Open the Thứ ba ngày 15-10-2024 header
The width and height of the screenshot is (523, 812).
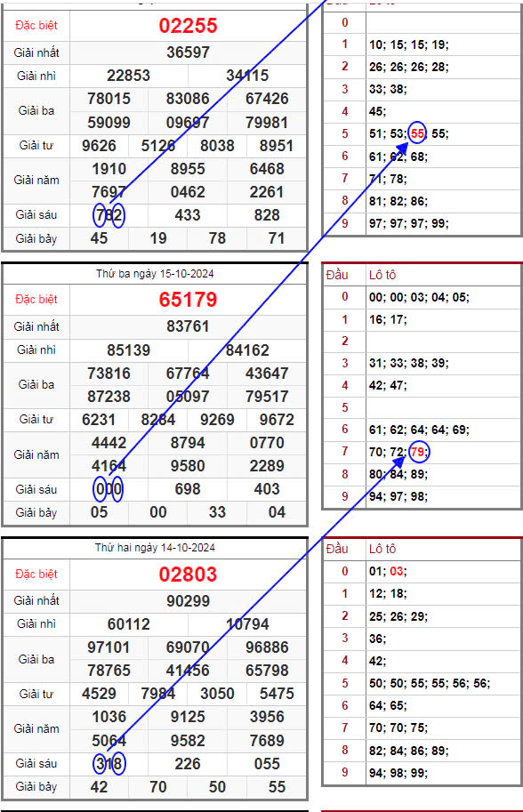(x=155, y=273)
